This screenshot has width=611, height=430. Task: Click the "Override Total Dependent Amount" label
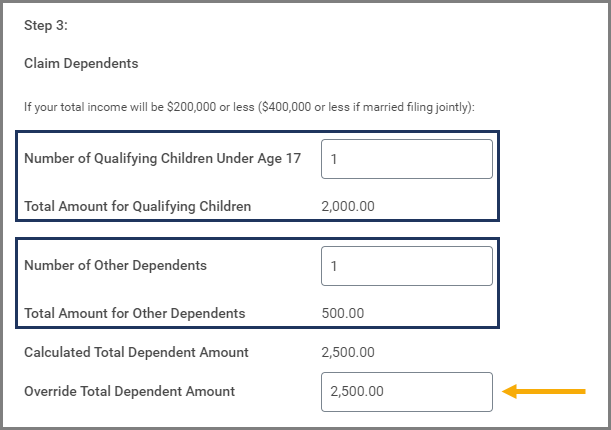(x=129, y=392)
